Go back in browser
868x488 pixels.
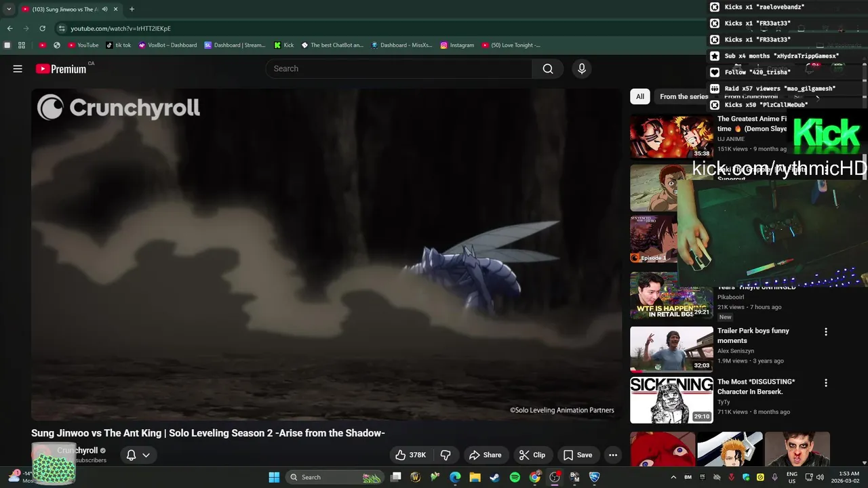(9, 28)
